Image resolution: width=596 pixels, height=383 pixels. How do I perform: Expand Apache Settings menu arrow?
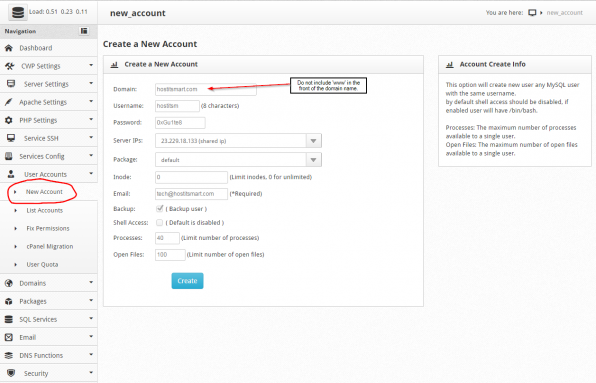coord(91,101)
